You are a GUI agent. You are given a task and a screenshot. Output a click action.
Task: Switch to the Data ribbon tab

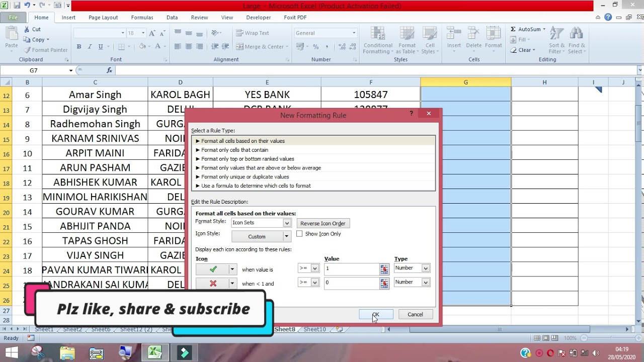point(172,17)
